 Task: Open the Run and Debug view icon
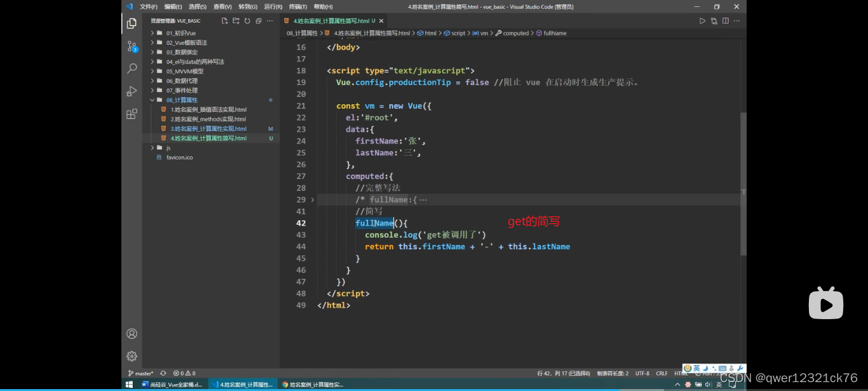point(132,91)
